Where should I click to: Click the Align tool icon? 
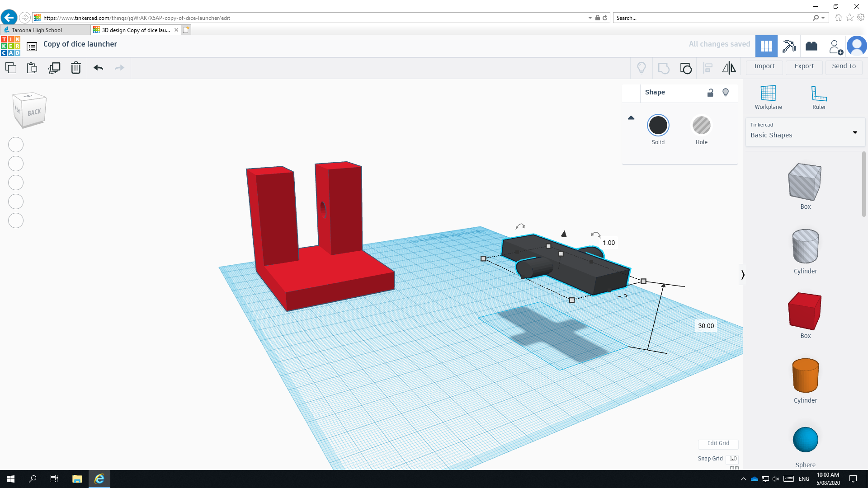pyautogui.click(x=708, y=68)
